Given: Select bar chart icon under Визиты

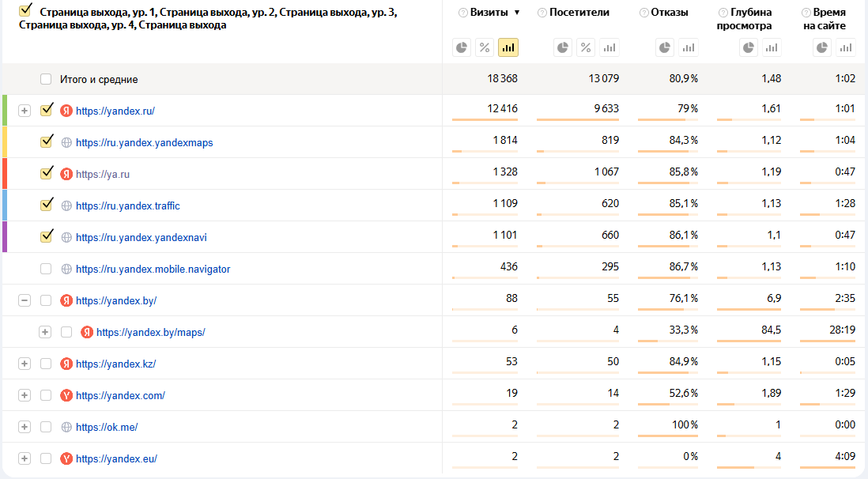Looking at the screenshot, I should [x=508, y=47].
